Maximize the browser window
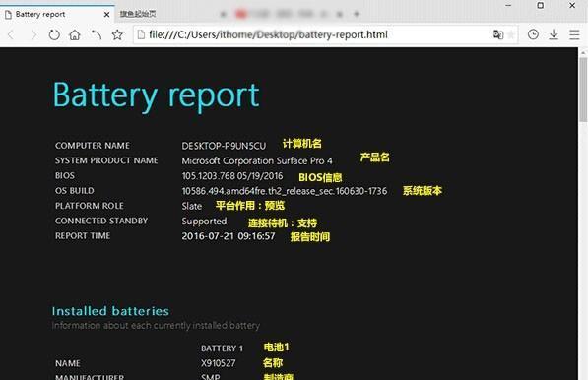Image resolution: width=588 pixels, height=380 pixels. click(x=540, y=5)
